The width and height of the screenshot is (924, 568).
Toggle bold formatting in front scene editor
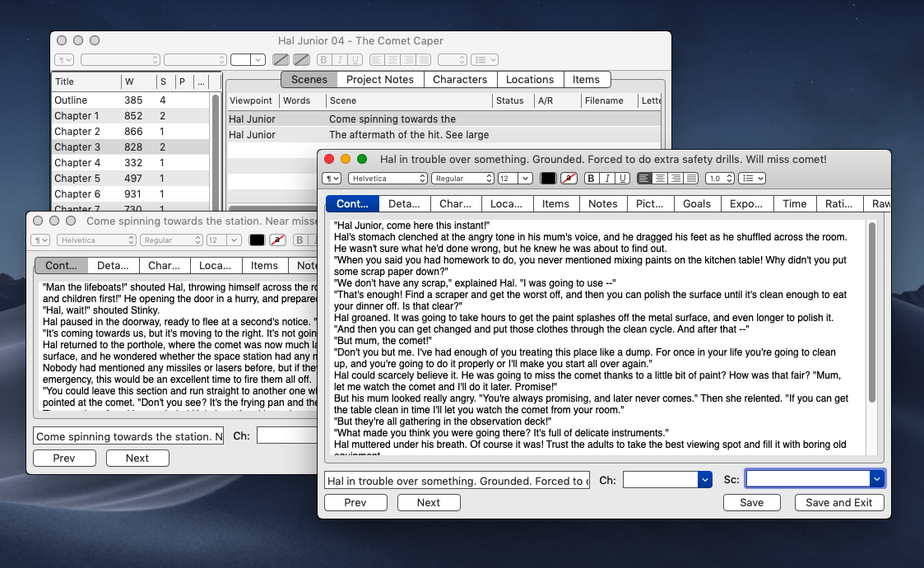[591, 178]
